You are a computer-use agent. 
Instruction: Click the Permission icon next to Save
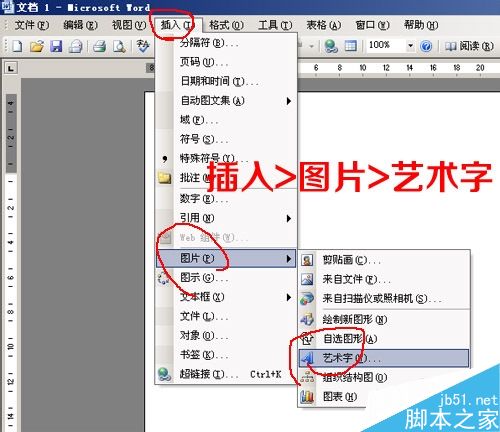tap(76, 46)
